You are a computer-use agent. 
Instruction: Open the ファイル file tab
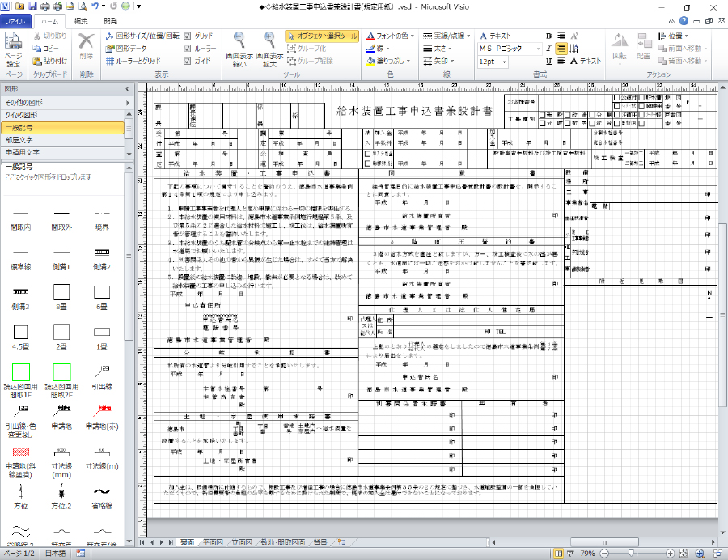[x=15, y=21]
